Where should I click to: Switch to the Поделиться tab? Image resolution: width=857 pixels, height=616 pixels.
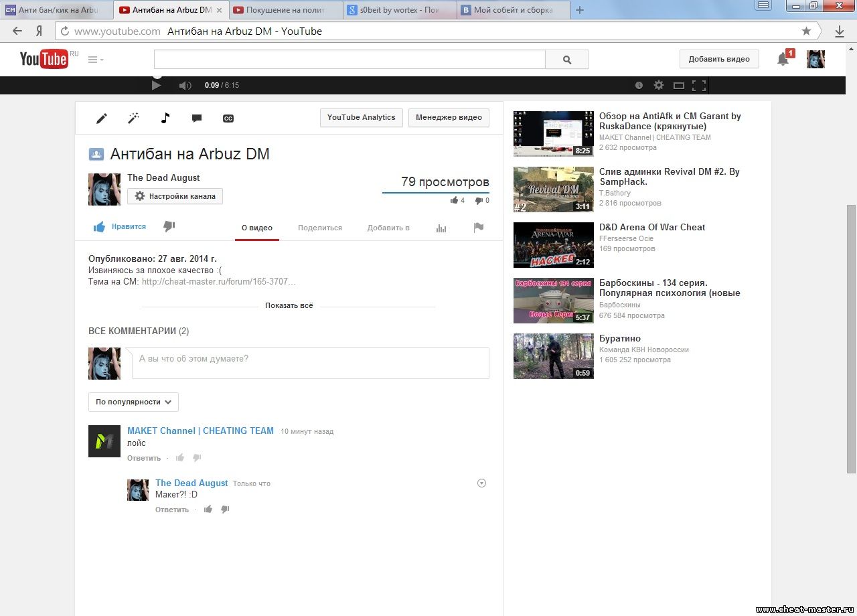[319, 228]
